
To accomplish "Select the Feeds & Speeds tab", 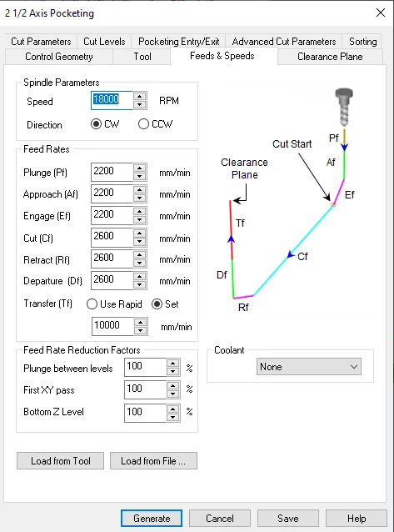I will [x=222, y=56].
